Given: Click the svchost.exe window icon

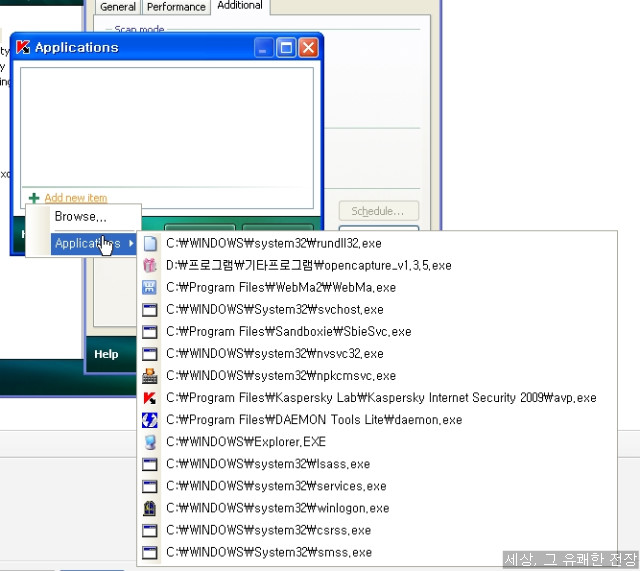Looking at the screenshot, I should click(x=150, y=309).
